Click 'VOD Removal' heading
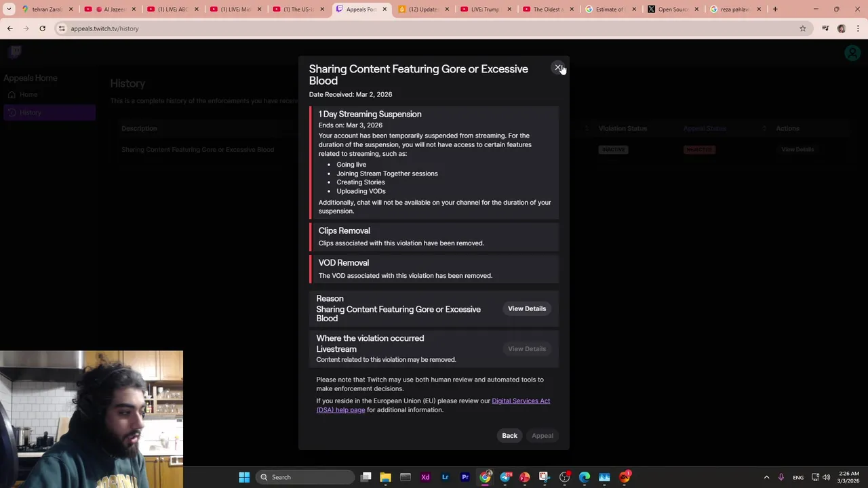 [x=344, y=262]
